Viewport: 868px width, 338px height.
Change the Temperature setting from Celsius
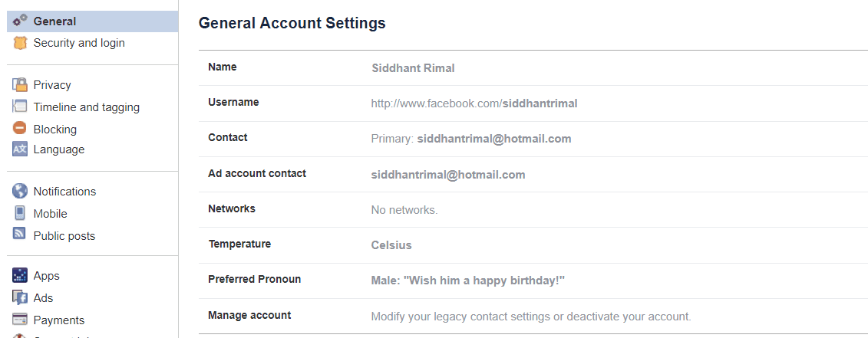391,245
